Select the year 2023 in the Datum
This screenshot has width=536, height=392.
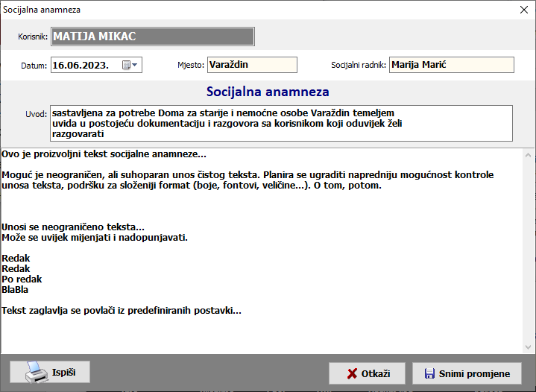pos(94,65)
